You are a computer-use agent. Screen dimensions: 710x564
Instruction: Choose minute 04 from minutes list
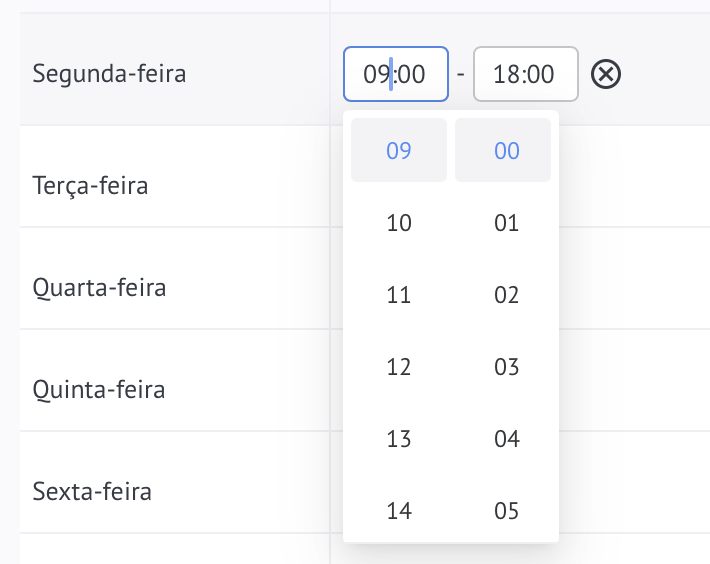point(503,439)
